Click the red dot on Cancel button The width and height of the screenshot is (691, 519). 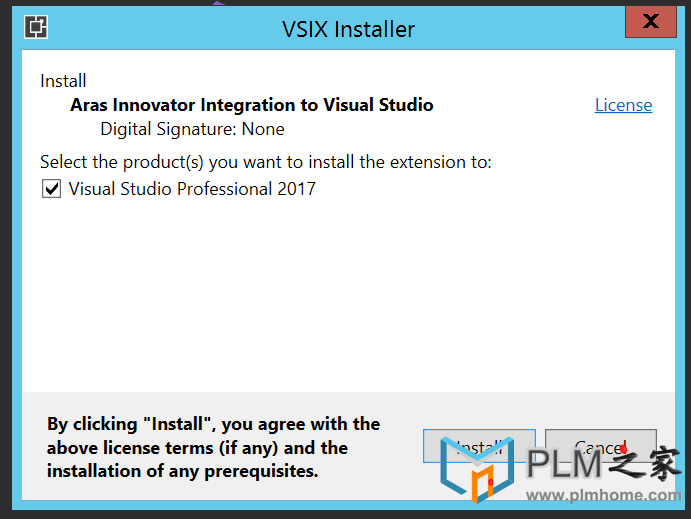tap(623, 449)
